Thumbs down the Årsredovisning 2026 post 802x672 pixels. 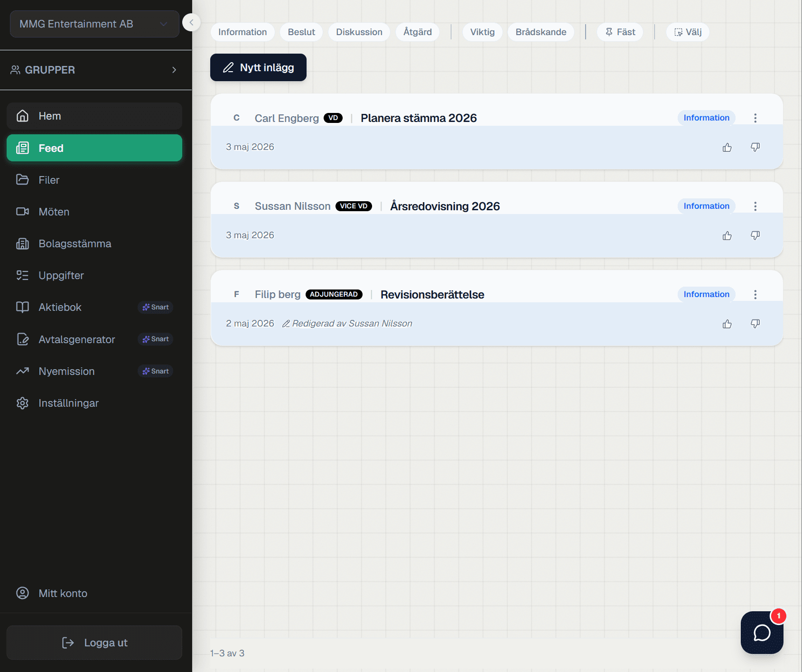pyautogui.click(x=755, y=236)
